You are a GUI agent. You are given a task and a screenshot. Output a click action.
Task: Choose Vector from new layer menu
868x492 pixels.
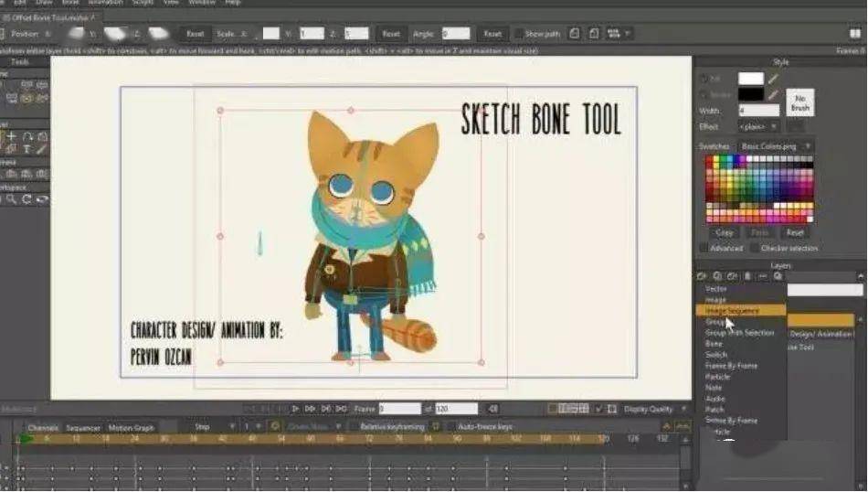tap(715, 289)
